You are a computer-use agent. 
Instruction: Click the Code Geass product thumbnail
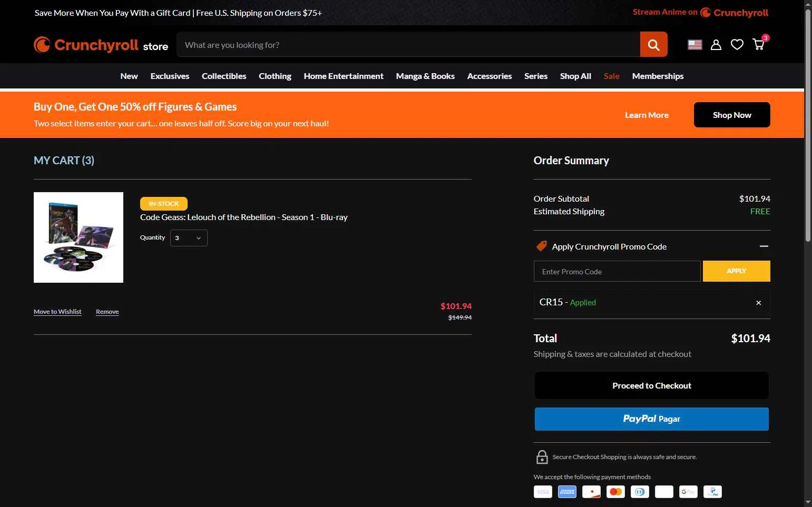(79, 237)
